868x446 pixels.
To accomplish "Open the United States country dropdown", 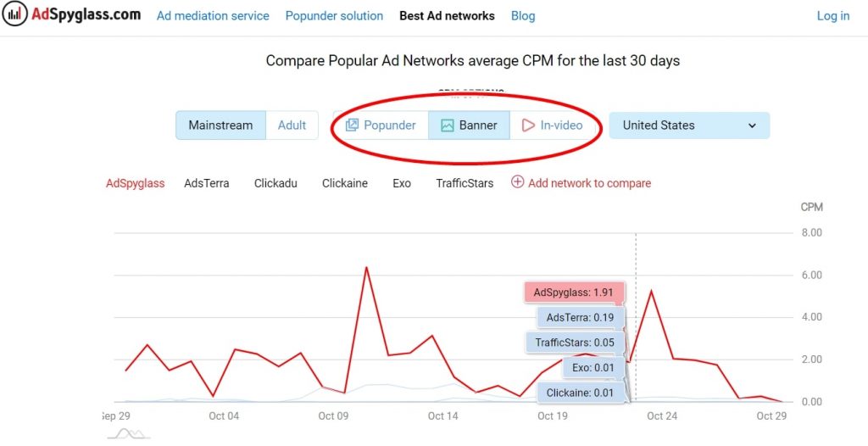I will tap(689, 125).
